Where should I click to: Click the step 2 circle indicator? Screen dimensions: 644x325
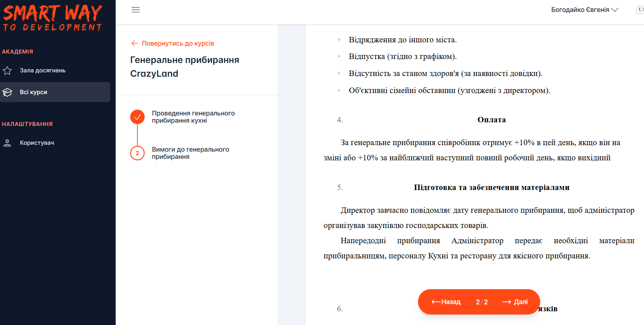(137, 153)
